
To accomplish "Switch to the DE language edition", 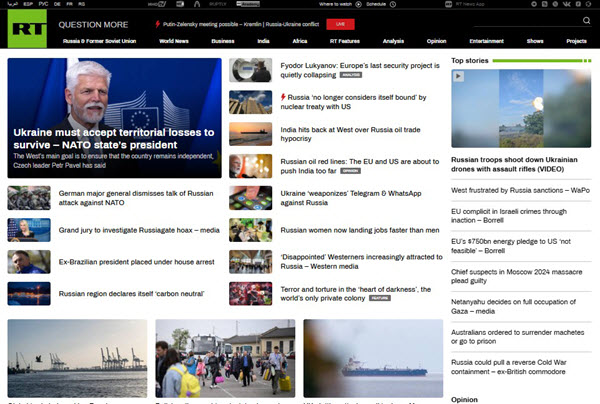I will coord(57,4).
